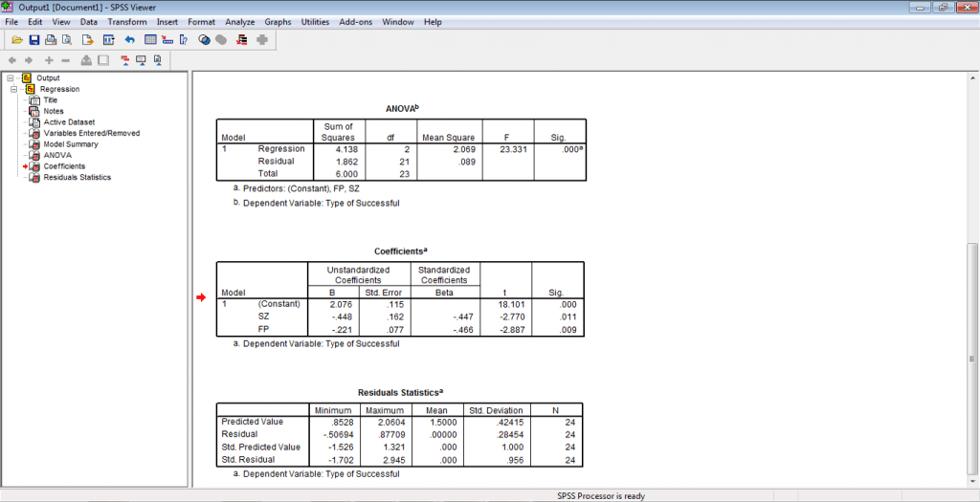Click the Print icon in the toolbar
The height and width of the screenshot is (502, 980).
(51, 40)
